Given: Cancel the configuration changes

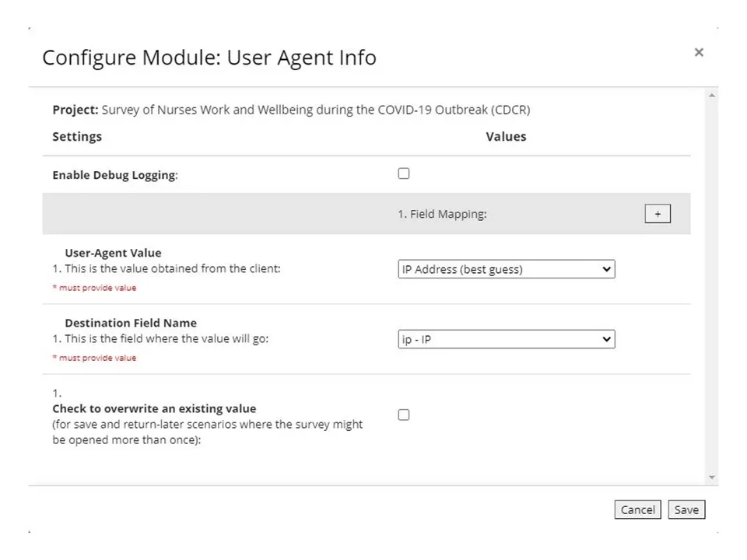Looking at the screenshot, I should 637,509.
